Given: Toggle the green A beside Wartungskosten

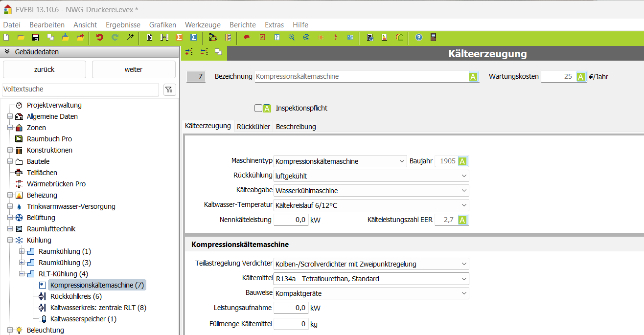Looking at the screenshot, I should click(581, 77).
